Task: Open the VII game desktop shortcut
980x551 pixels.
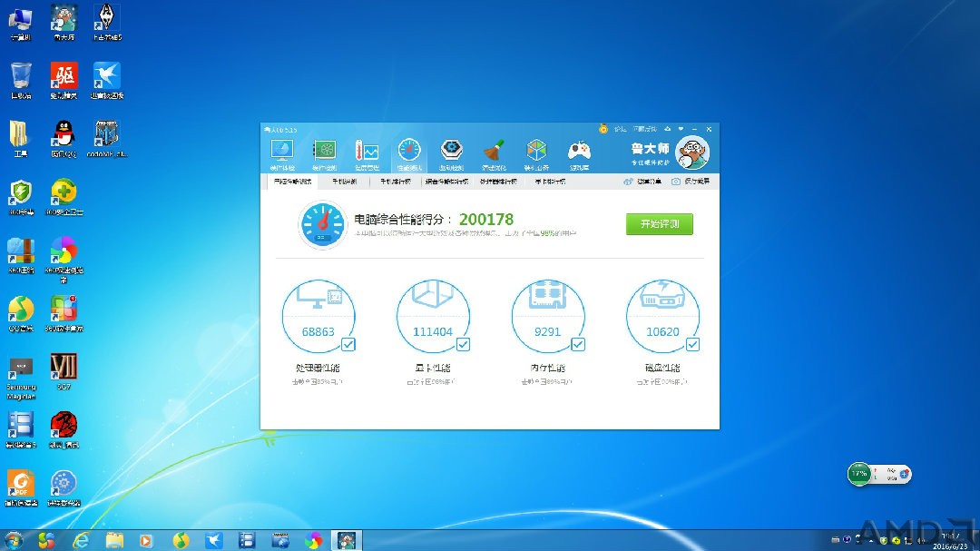Action: click(64, 371)
